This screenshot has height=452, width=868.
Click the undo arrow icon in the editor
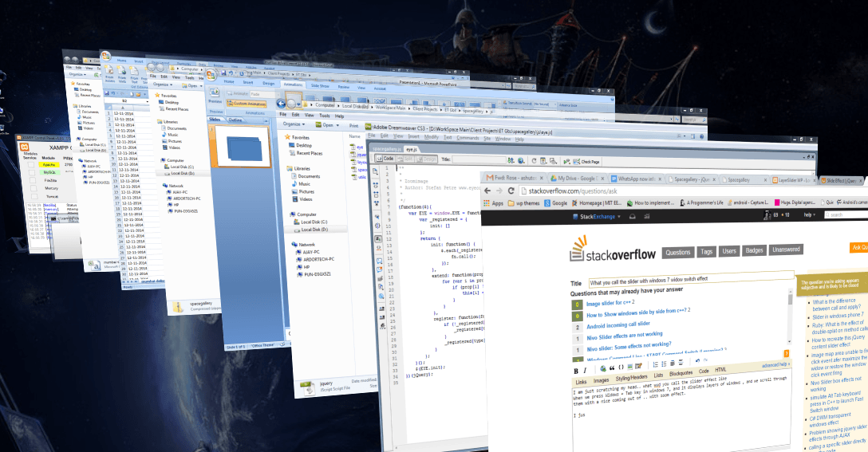tap(697, 360)
